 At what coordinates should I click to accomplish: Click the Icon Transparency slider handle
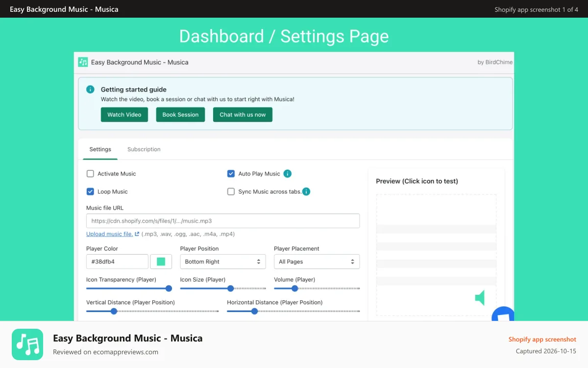[169, 289]
